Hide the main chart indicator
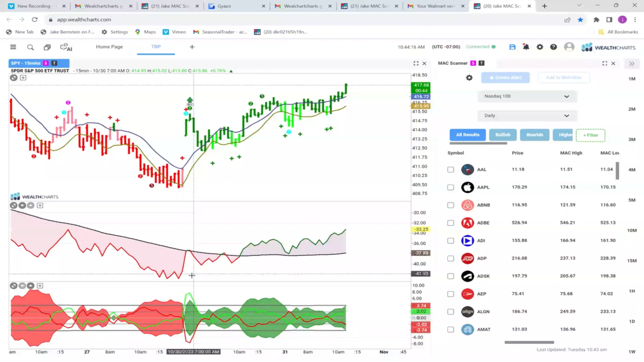Viewport: 644px width, 362px height. tap(13, 78)
